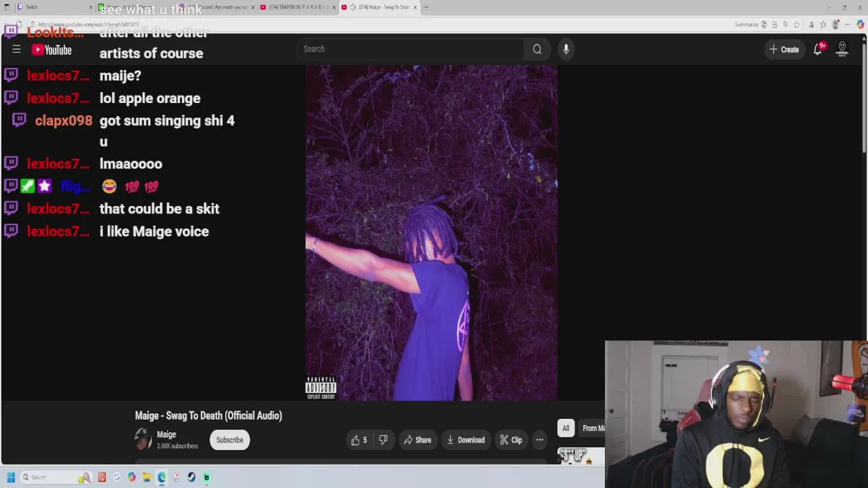
Task: Open the green app at taskbar end
Action: (206, 477)
